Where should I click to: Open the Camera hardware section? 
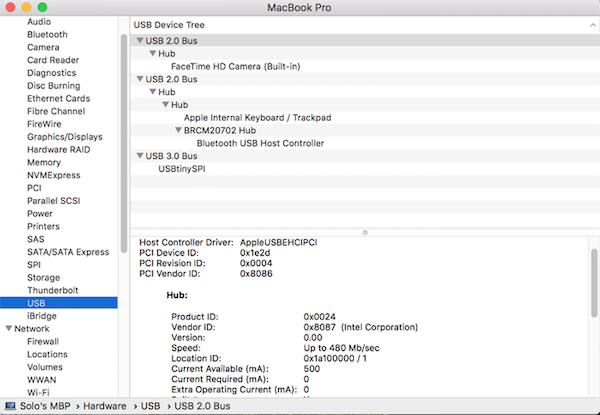[43, 47]
